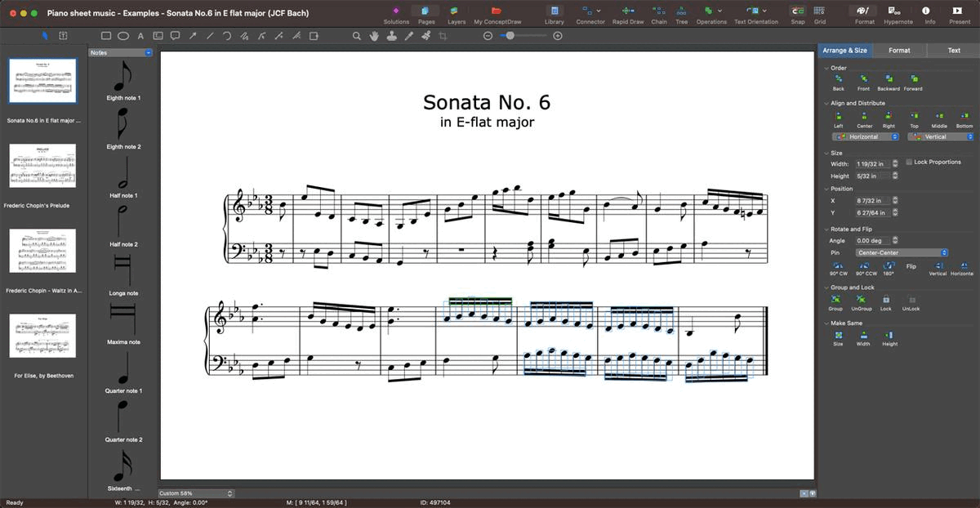Open the For Elise page thumbnail
This screenshot has height=508, width=980.
click(42, 336)
